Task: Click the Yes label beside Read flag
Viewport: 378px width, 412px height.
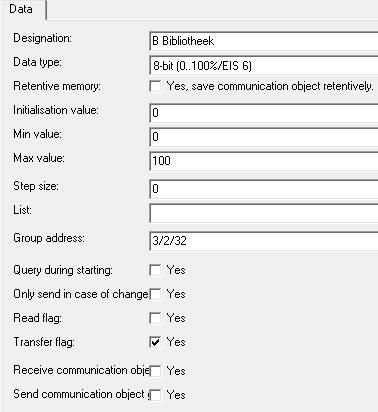Action: tap(176, 318)
